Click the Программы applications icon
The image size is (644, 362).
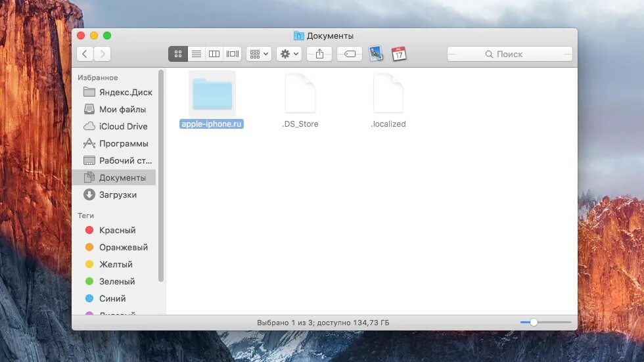[89, 143]
